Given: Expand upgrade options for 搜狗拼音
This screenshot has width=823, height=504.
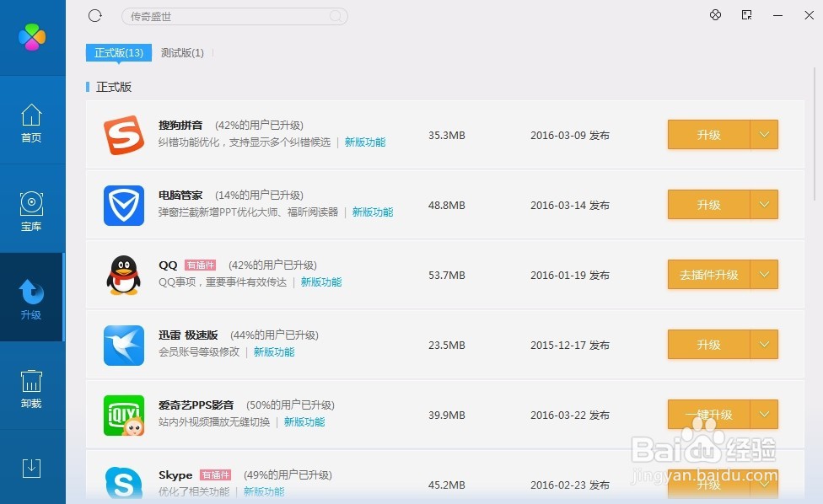Looking at the screenshot, I should (764, 134).
